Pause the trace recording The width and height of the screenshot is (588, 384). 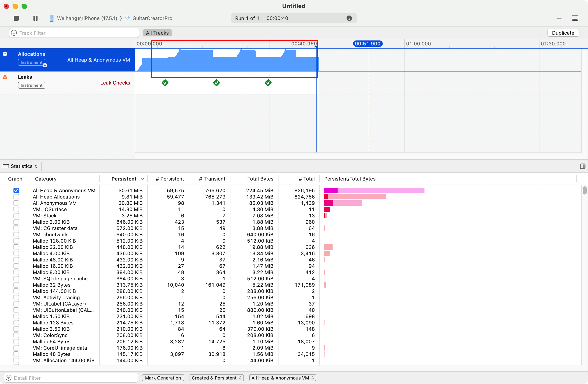pyautogui.click(x=35, y=18)
